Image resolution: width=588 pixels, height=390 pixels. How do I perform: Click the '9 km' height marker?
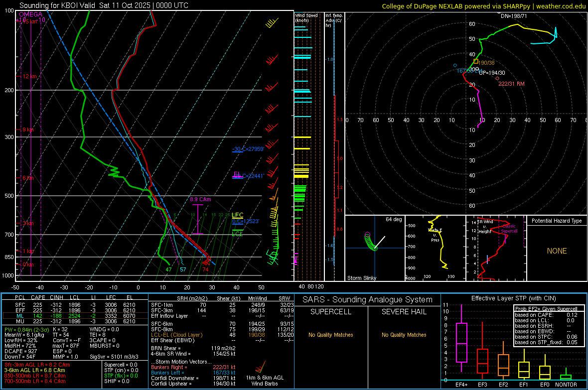28,130
